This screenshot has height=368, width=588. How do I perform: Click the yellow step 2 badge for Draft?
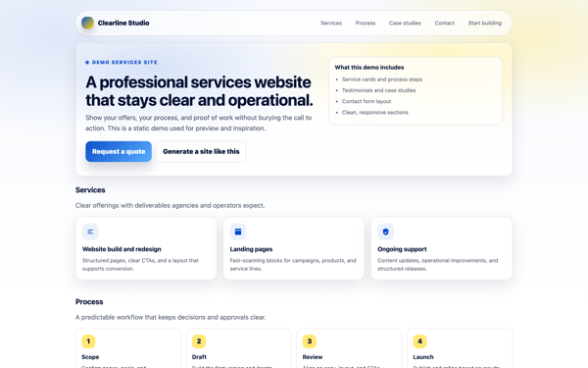coord(199,342)
